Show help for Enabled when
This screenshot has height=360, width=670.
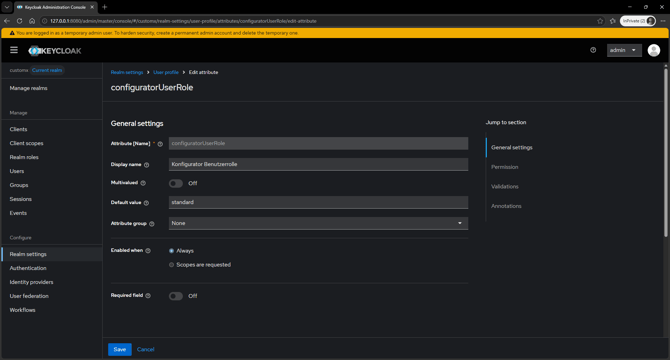148,251
